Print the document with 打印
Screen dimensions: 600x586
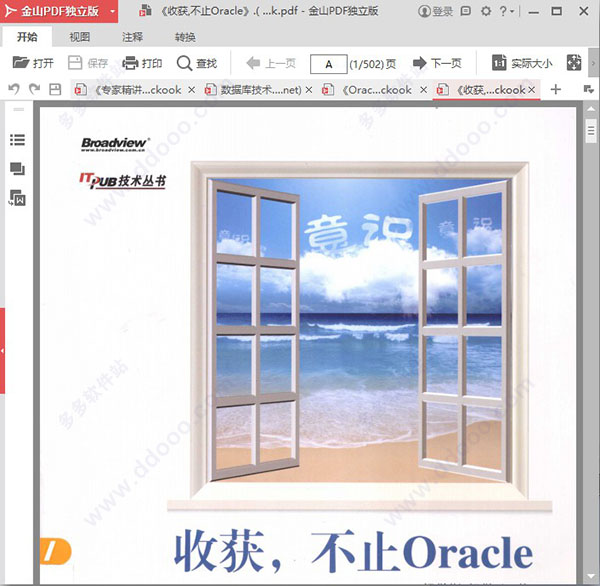(142, 63)
